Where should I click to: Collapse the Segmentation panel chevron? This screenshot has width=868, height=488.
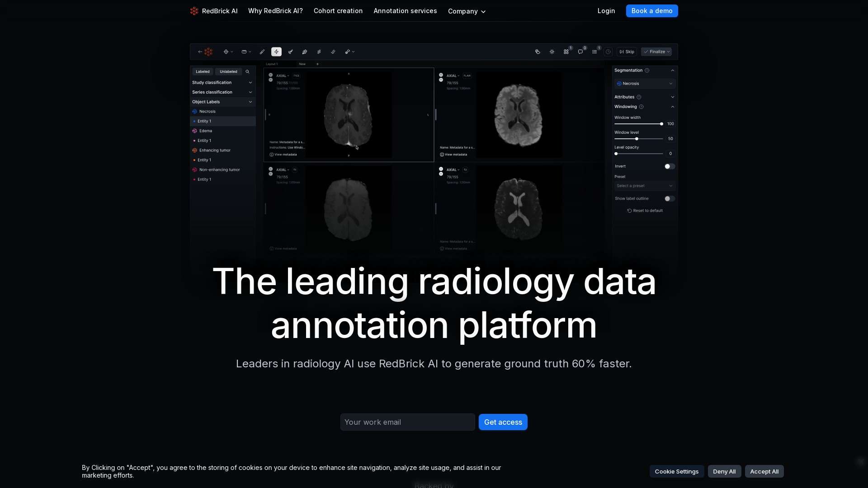tap(673, 70)
